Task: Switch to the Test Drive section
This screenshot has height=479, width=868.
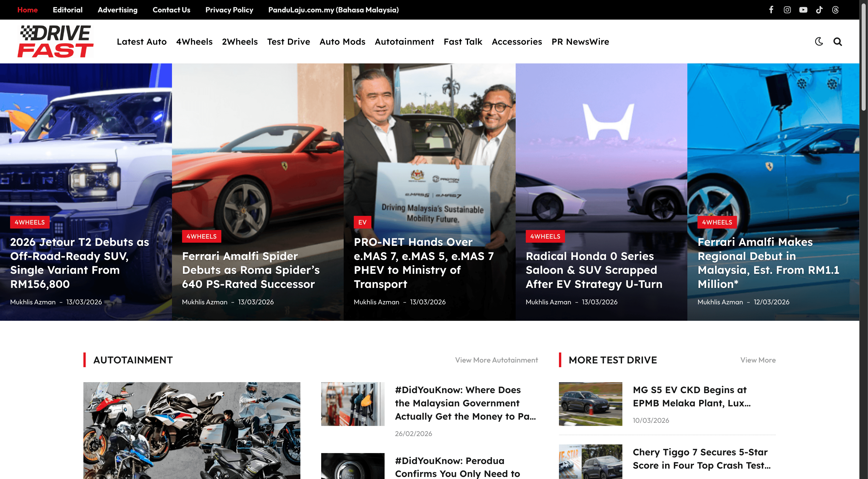Action: point(289,42)
